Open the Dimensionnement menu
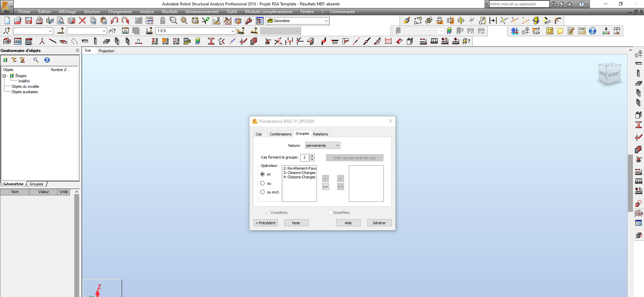The height and width of the screenshot is (297, 644). point(202,12)
